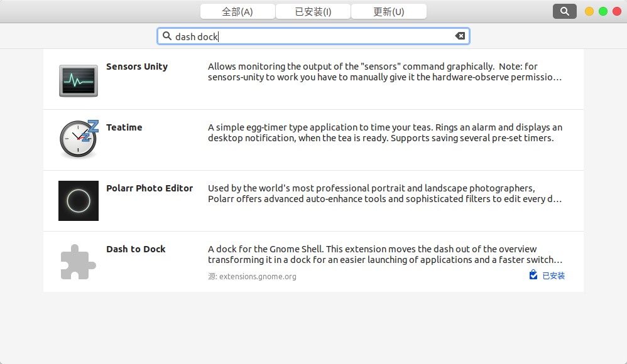Click the "dash dock" search input field
627x364 pixels.
click(x=313, y=36)
